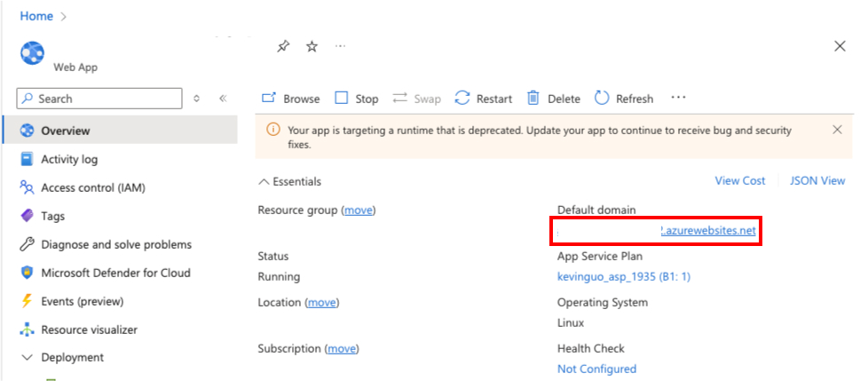The height and width of the screenshot is (381, 868).
Task: Collapse the Essentials section
Action: 289,182
